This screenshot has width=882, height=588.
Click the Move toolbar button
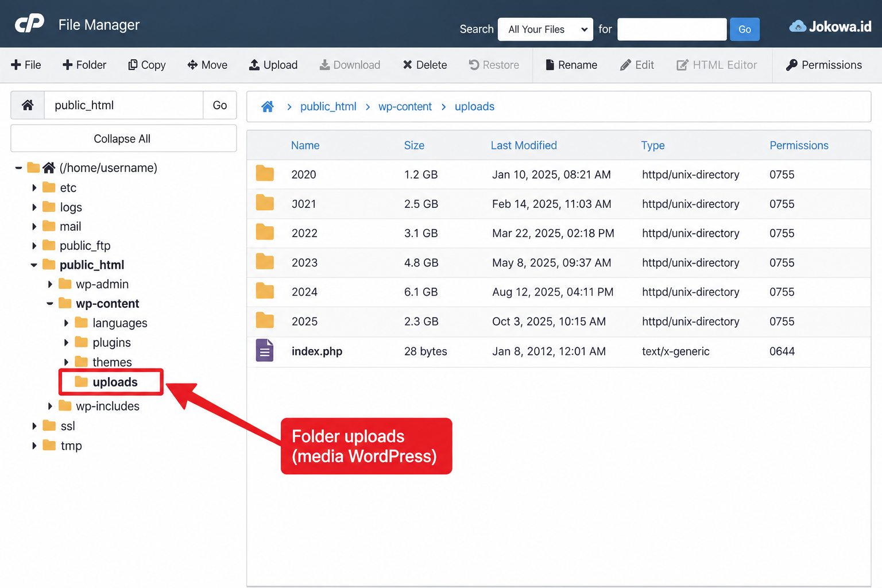tap(207, 65)
